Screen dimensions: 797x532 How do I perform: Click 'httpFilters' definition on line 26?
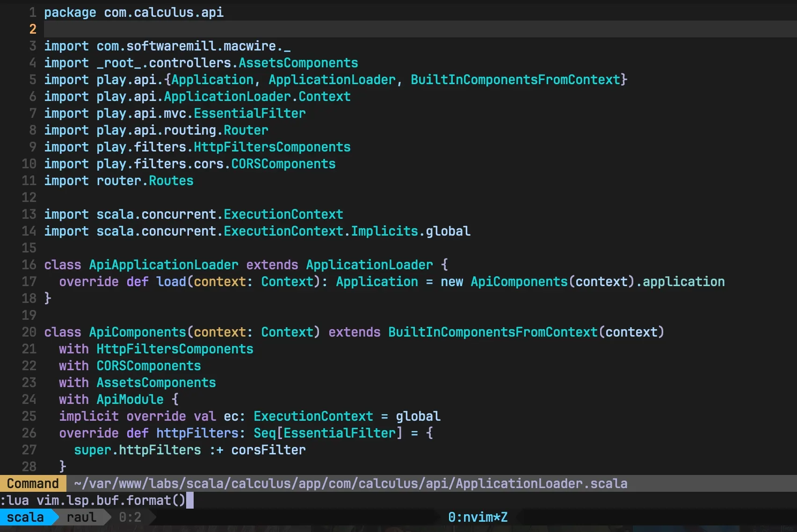(x=197, y=433)
